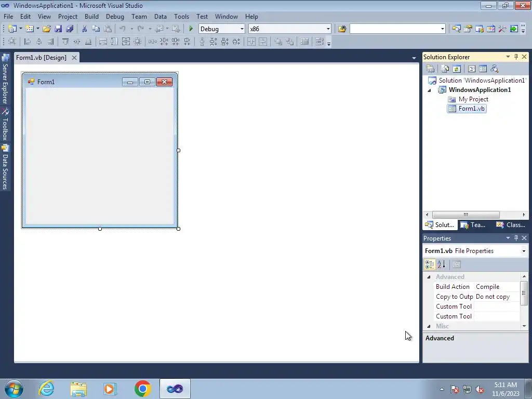Click the Paste icon in toolbar
The width and height of the screenshot is (532, 399).
(x=108, y=29)
